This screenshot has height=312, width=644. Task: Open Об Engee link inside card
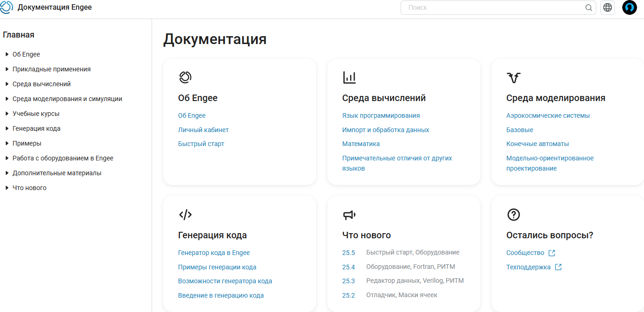pyautogui.click(x=192, y=115)
